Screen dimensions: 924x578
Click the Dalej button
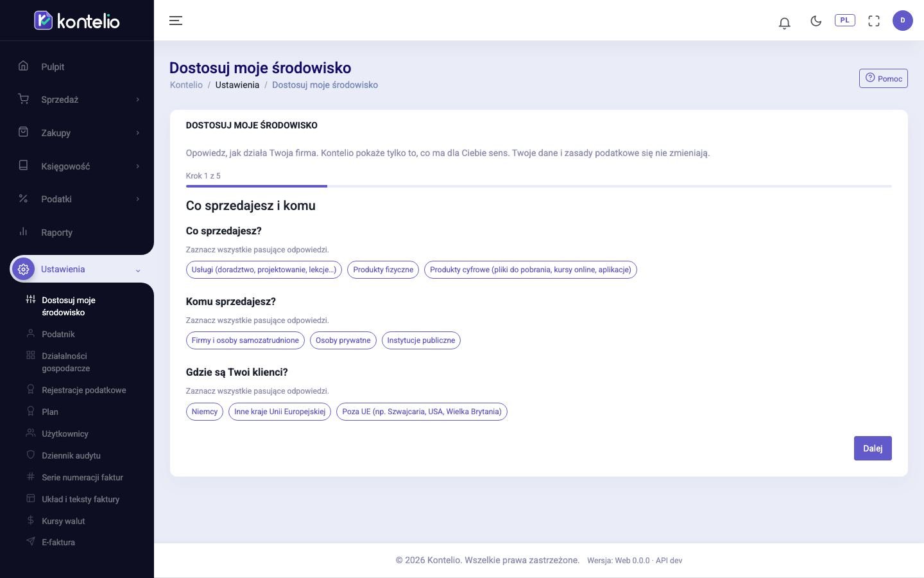873,448
